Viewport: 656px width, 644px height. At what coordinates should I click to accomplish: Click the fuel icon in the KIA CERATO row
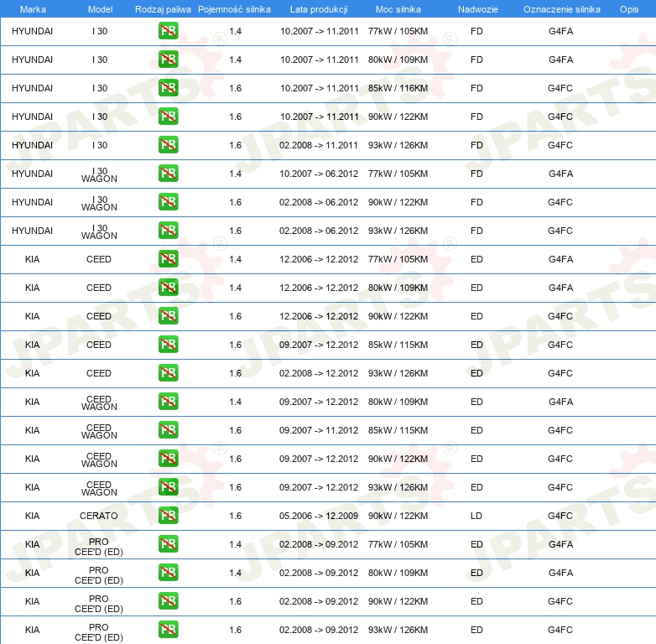[168, 516]
